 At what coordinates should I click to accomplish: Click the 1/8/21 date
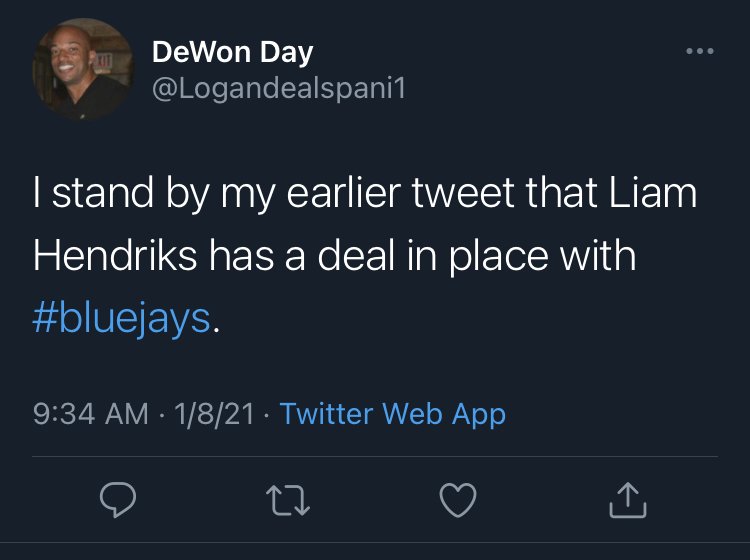(x=215, y=414)
